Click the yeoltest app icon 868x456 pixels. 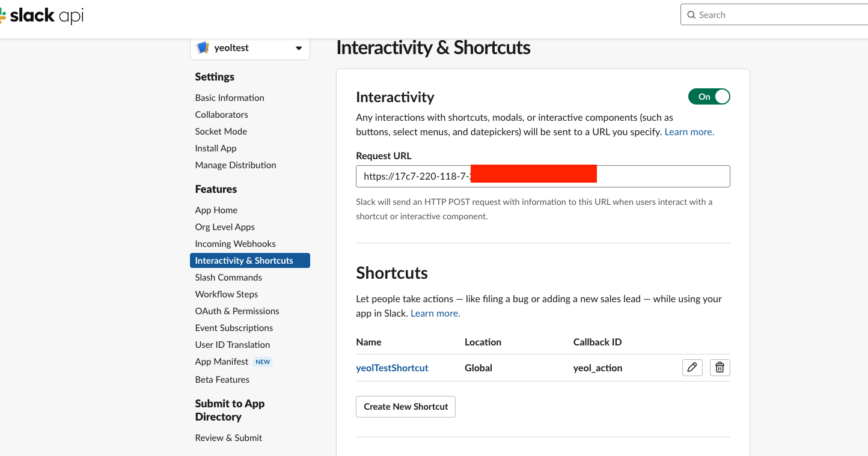[x=203, y=48]
